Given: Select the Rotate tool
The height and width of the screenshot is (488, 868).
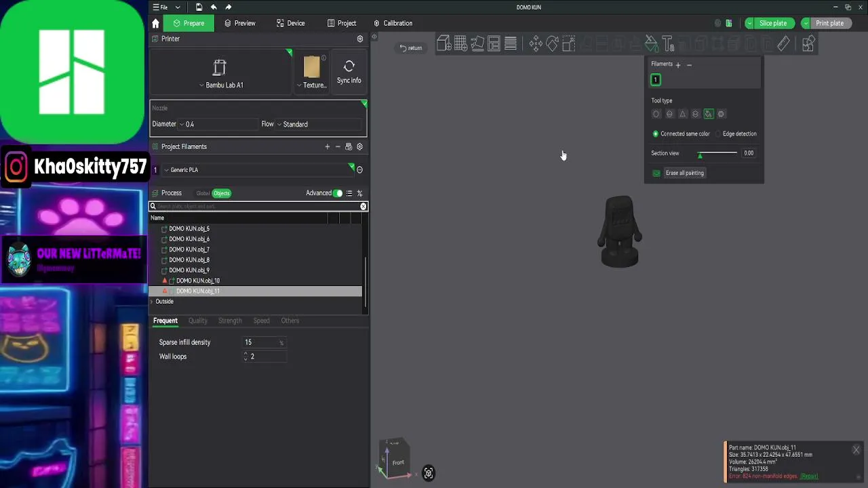Looking at the screenshot, I should tap(552, 44).
